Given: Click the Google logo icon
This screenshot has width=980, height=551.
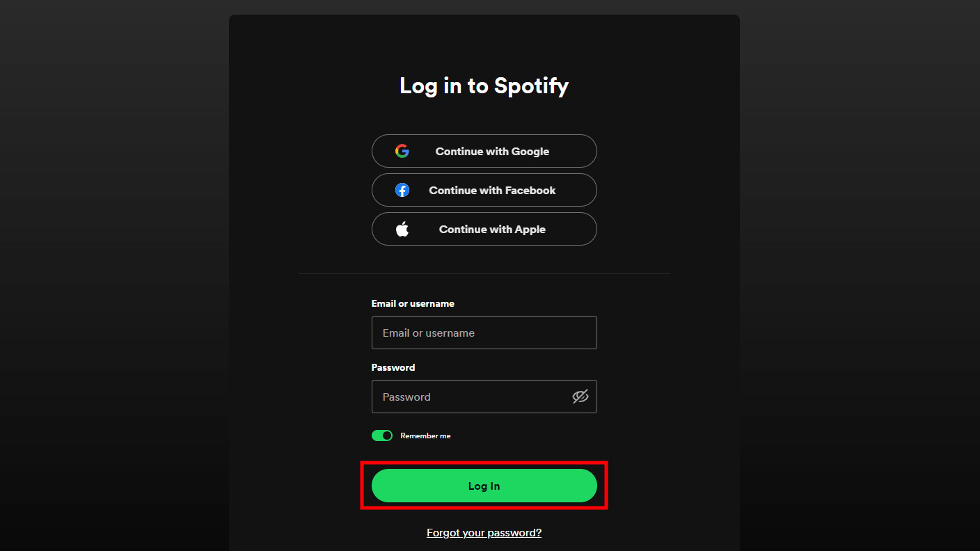Looking at the screenshot, I should [402, 151].
